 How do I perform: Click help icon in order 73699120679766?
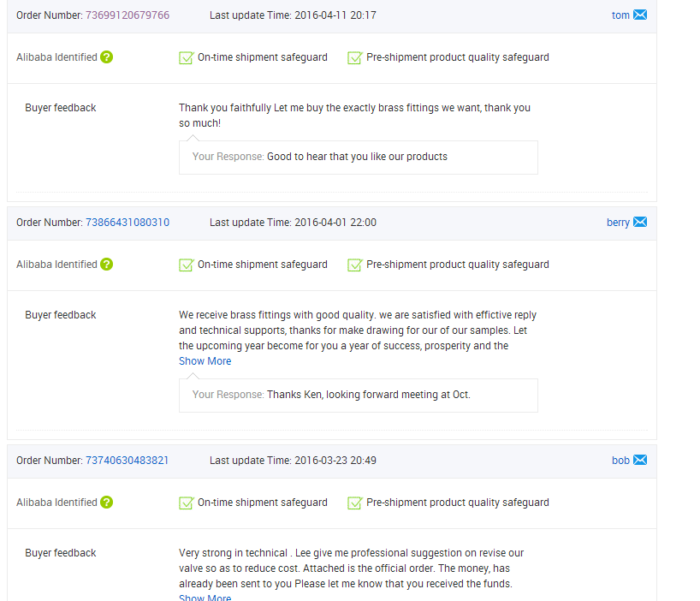(106, 57)
